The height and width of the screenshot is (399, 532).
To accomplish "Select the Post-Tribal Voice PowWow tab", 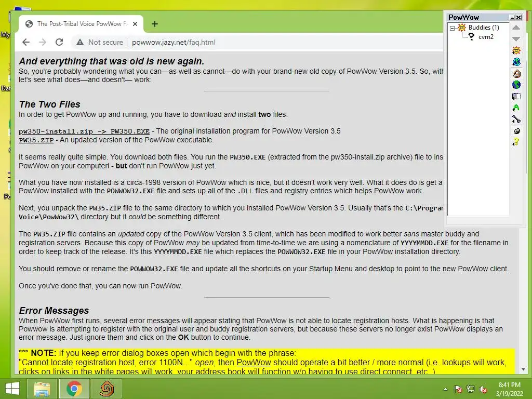I will [x=81, y=24].
